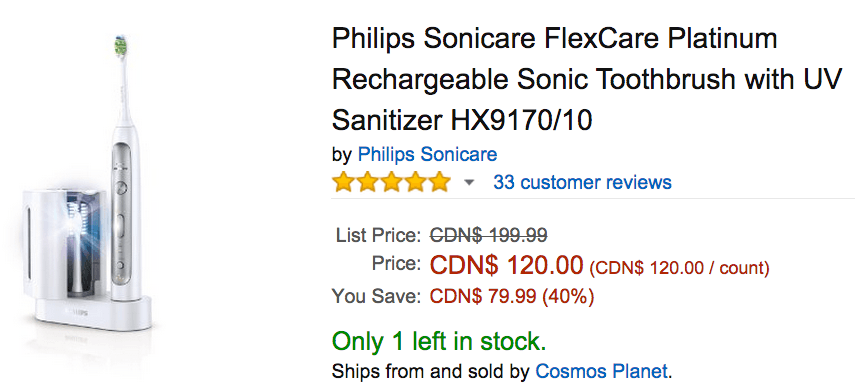
Task: Select the product title text
Action: coord(587,80)
